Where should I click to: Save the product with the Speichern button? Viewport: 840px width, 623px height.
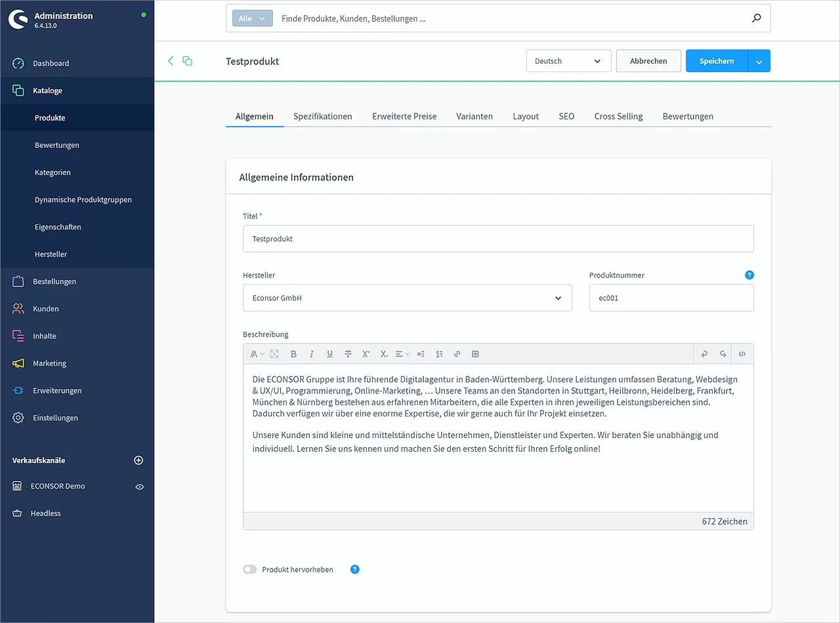(x=717, y=60)
